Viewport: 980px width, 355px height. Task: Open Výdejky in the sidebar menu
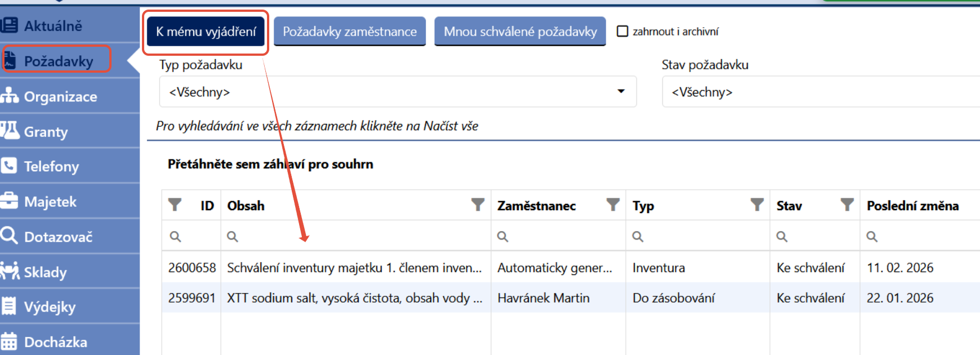(50, 307)
